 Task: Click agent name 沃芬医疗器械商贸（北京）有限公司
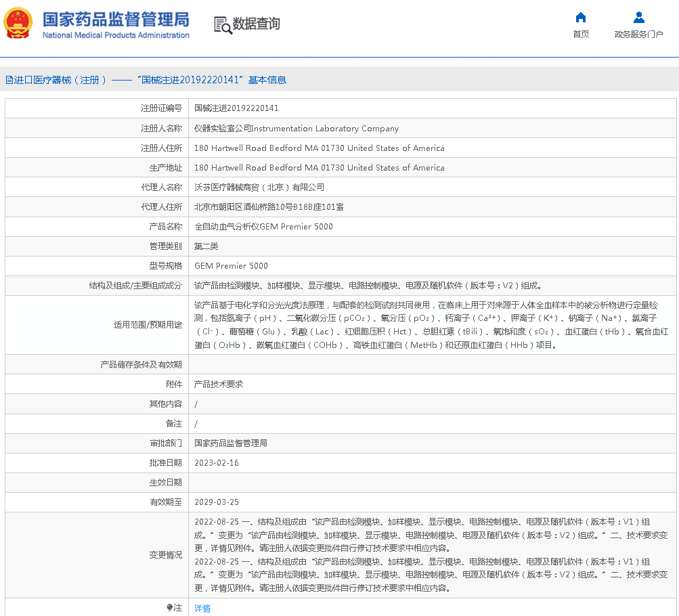pyautogui.click(x=259, y=188)
